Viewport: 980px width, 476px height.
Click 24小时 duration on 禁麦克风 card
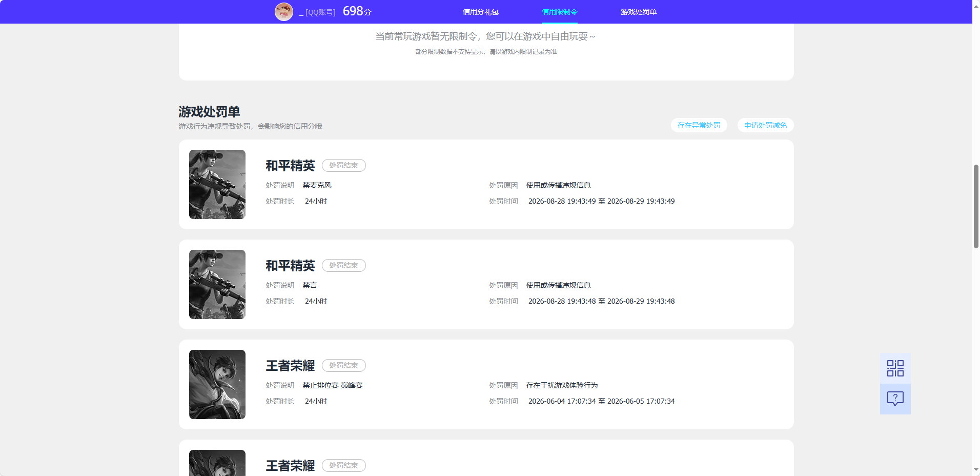click(316, 201)
